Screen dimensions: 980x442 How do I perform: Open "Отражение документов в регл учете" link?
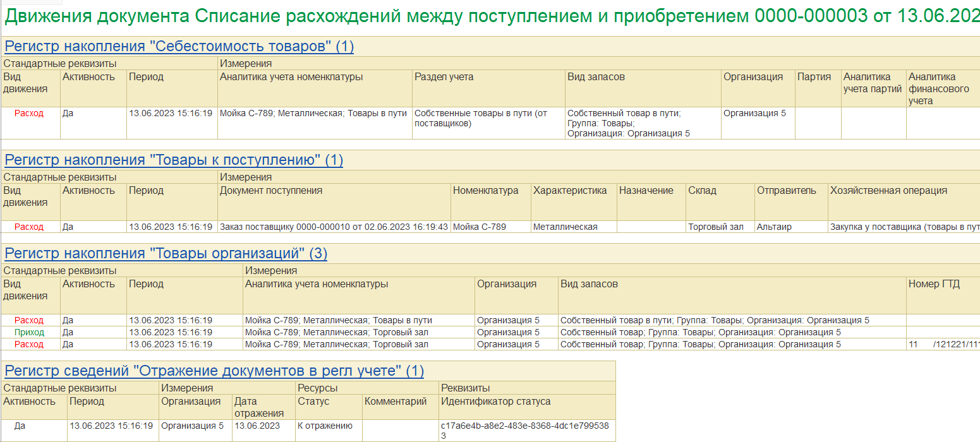214,371
